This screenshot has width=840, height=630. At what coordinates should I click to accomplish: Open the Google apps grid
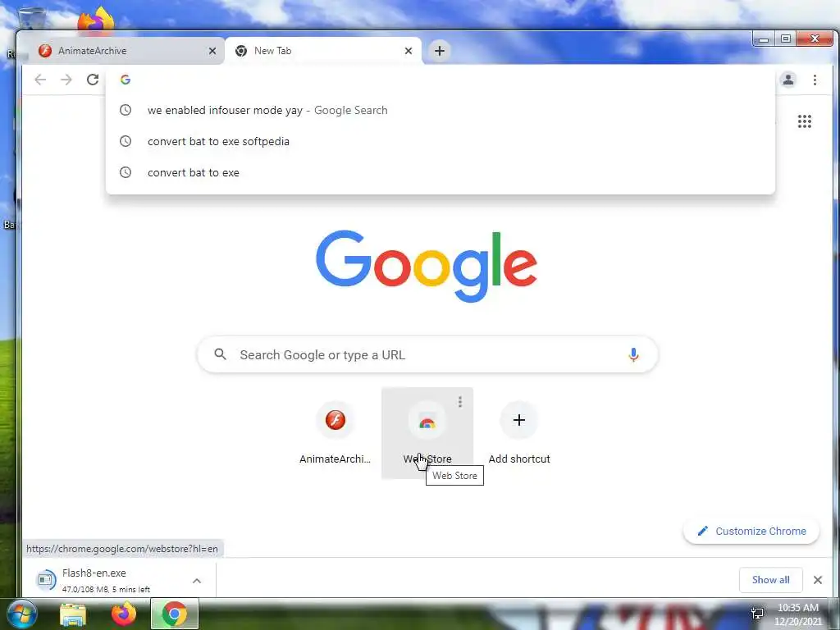804,121
